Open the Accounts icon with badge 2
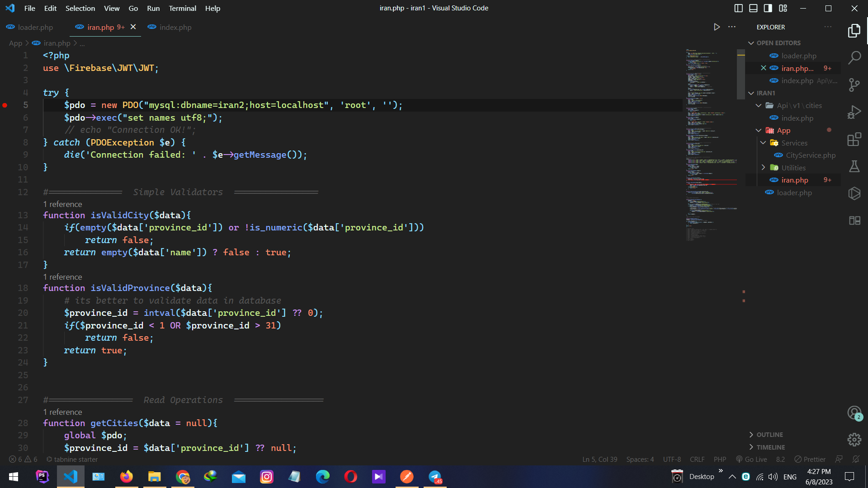The width and height of the screenshot is (868, 488). [854, 413]
